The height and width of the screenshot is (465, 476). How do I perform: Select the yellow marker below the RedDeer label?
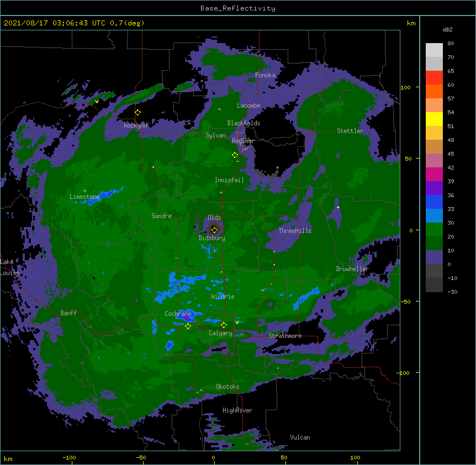pos(235,155)
